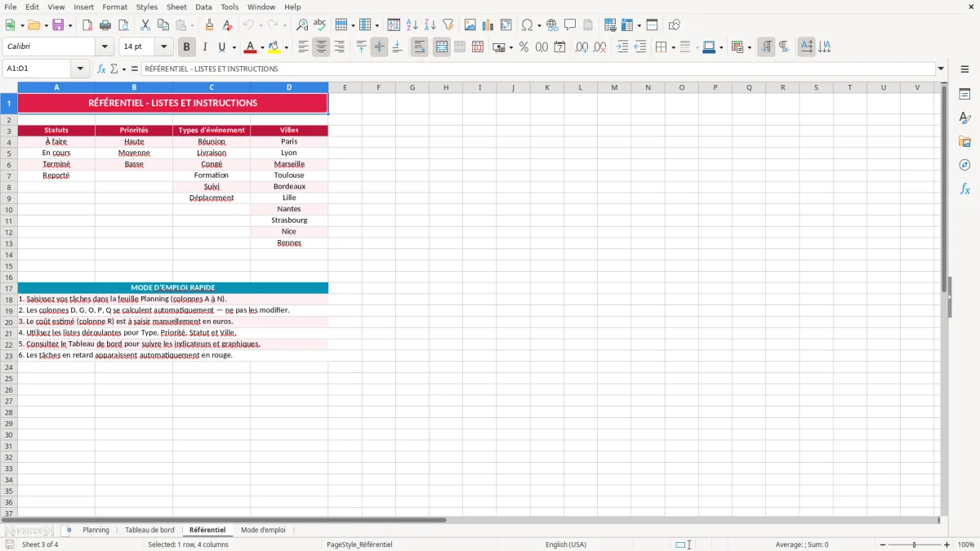Toggle Center Horizontally alignment
Image resolution: width=980 pixels, height=551 pixels.
321,47
